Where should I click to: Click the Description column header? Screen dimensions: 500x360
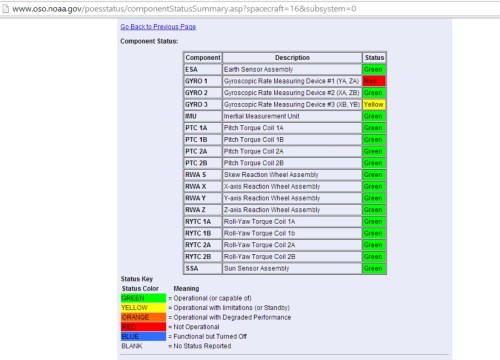(x=292, y=58)
